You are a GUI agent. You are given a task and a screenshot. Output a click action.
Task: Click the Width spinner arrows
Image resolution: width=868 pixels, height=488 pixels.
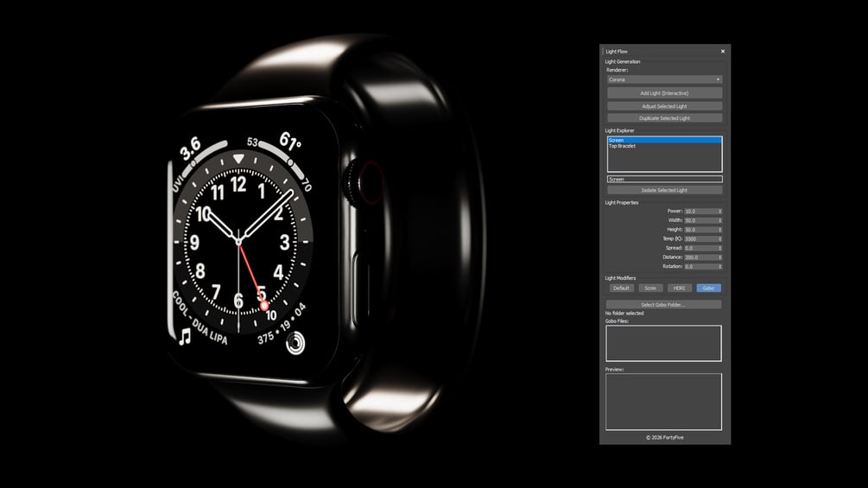coord(720,220)
